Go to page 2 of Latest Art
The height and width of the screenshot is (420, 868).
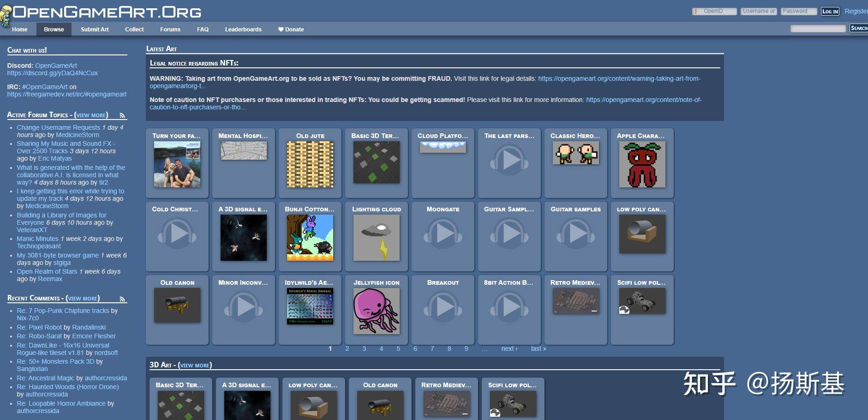point(347,348)
